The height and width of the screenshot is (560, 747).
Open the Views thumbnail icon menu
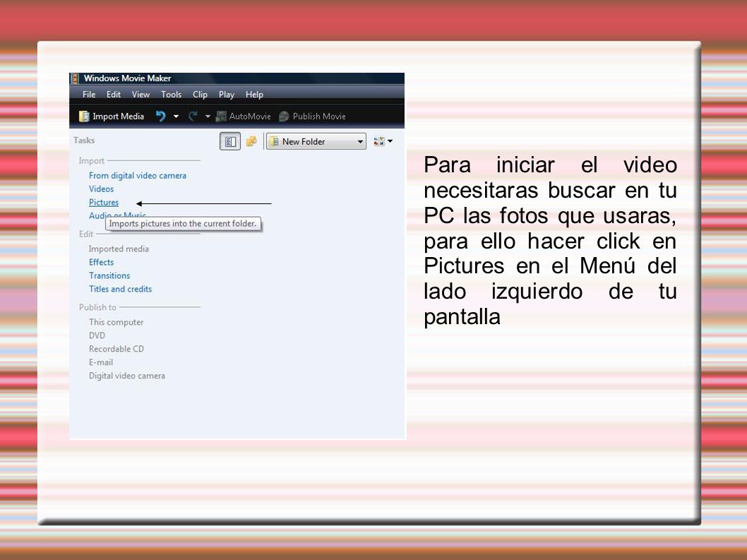click(x=379, y=141)
